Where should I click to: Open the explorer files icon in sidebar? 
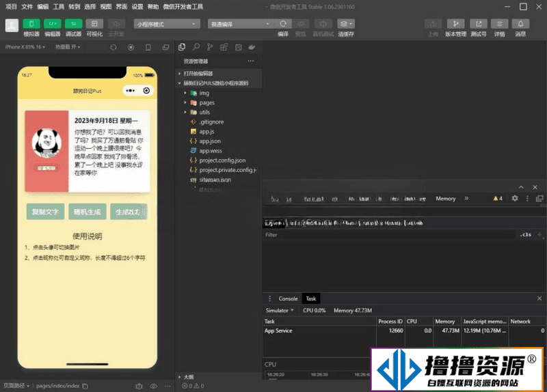point(182,47)
